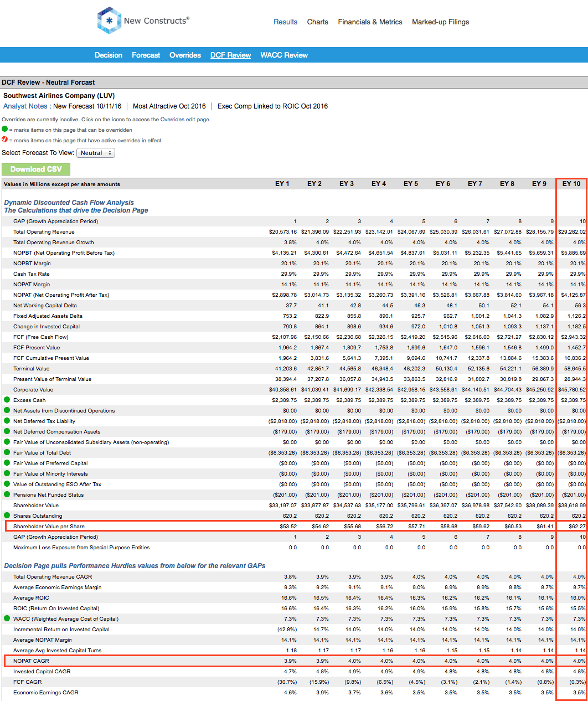Open override for Net Assets from Discontinued Operations
588x701 pixels.
(7, 410)
